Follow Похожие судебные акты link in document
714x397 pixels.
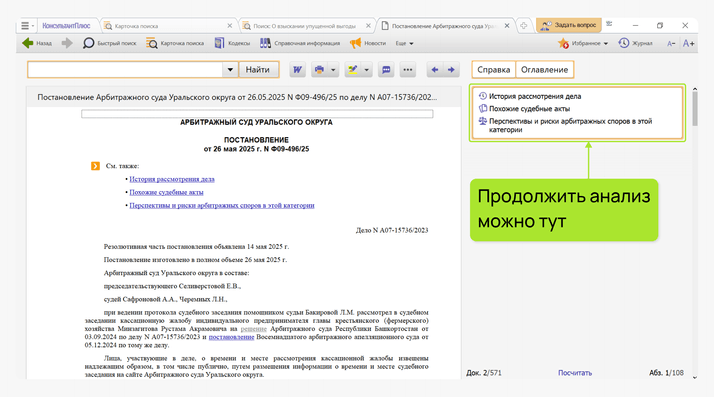click(x=166, y=193)
